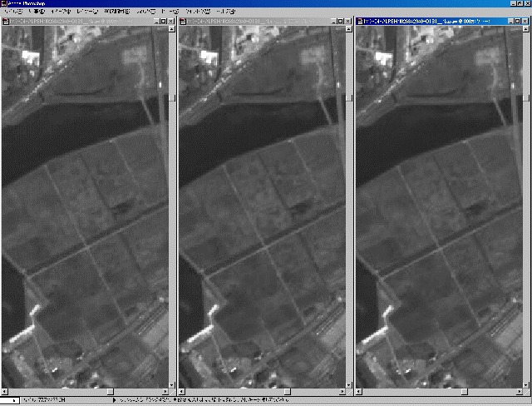The height and width of the screenshot is (406, 532).
Task: Click the down scroll arrow in middle window
Action: [x=349, y=385]
